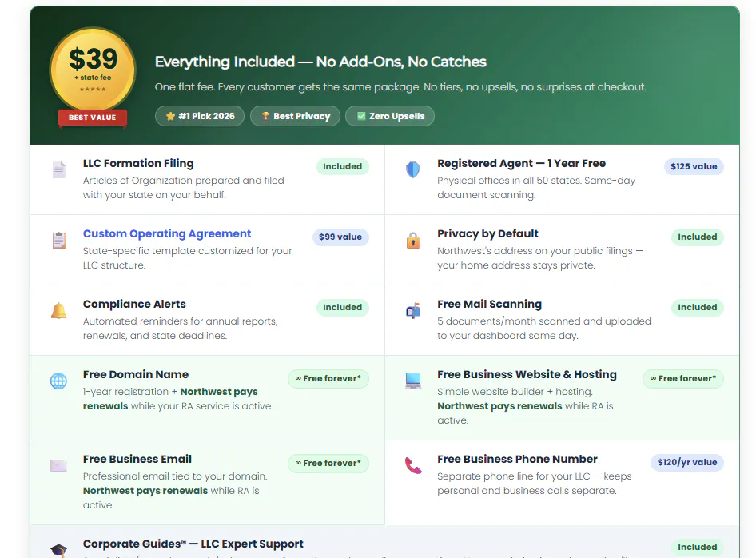Click the mailbox icon for Free Mail Scanning

click(x=413, y=311)
